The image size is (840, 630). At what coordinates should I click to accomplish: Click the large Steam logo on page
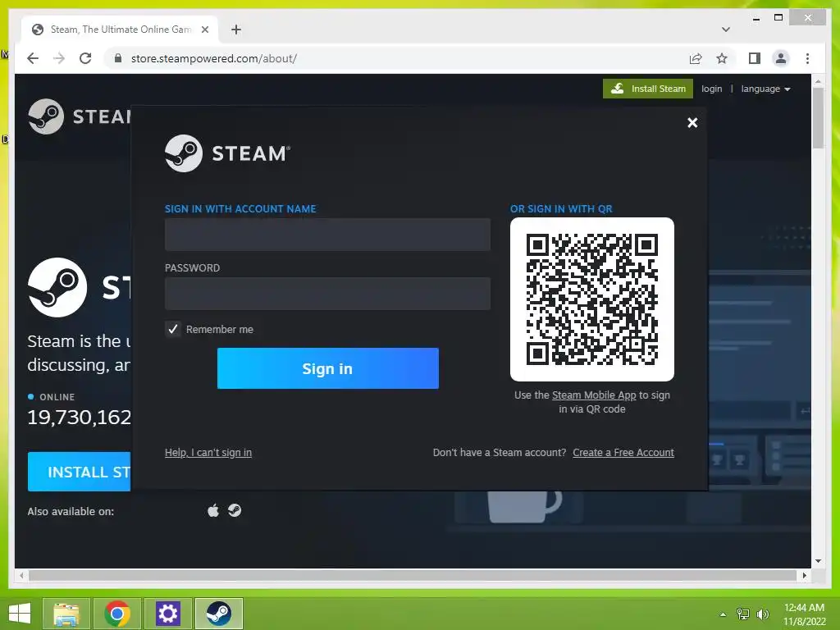coord(57,287)
